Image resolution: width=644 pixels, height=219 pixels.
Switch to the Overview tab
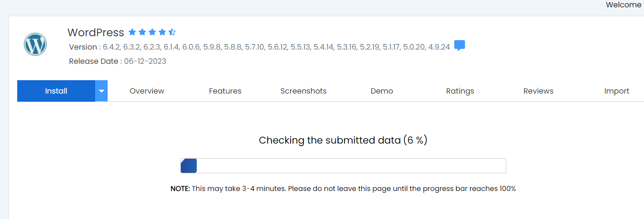(x=147, y=91)
